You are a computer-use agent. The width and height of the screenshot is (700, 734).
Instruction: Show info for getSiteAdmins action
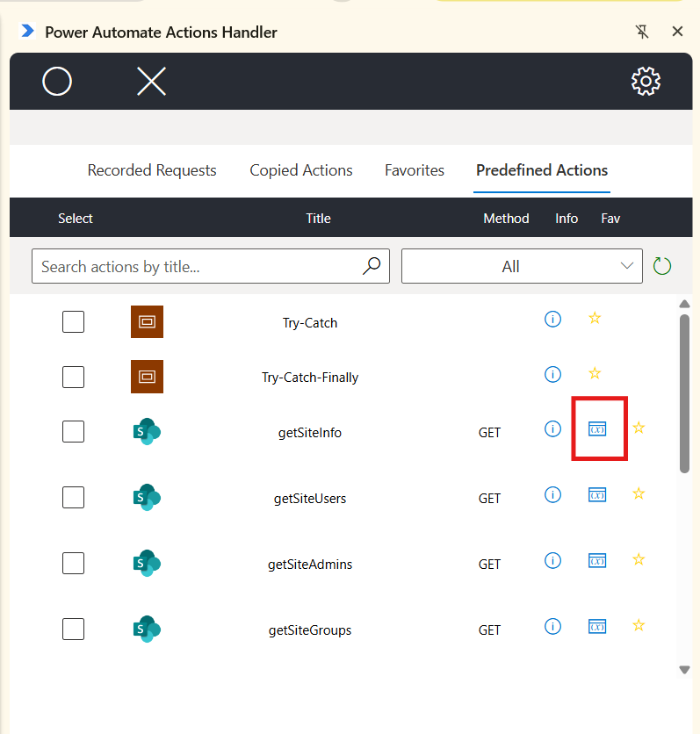point(552,561)
